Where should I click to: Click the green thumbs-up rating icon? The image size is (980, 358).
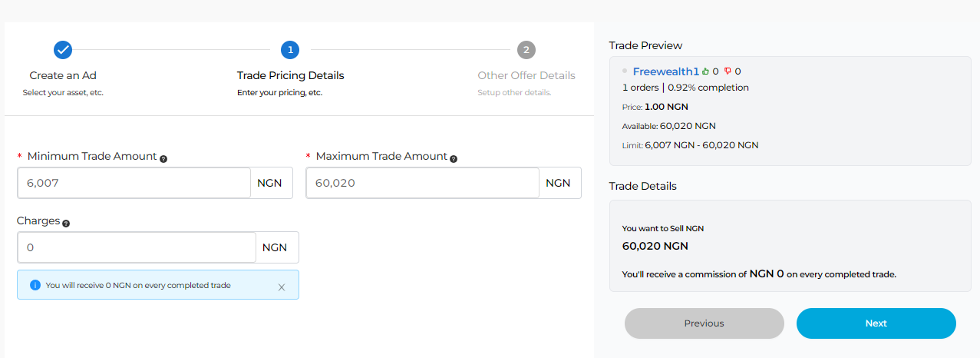(x=706, y=71)
